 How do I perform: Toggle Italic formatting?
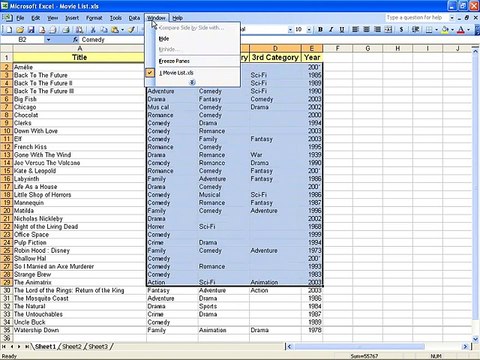tap(331, 30)
